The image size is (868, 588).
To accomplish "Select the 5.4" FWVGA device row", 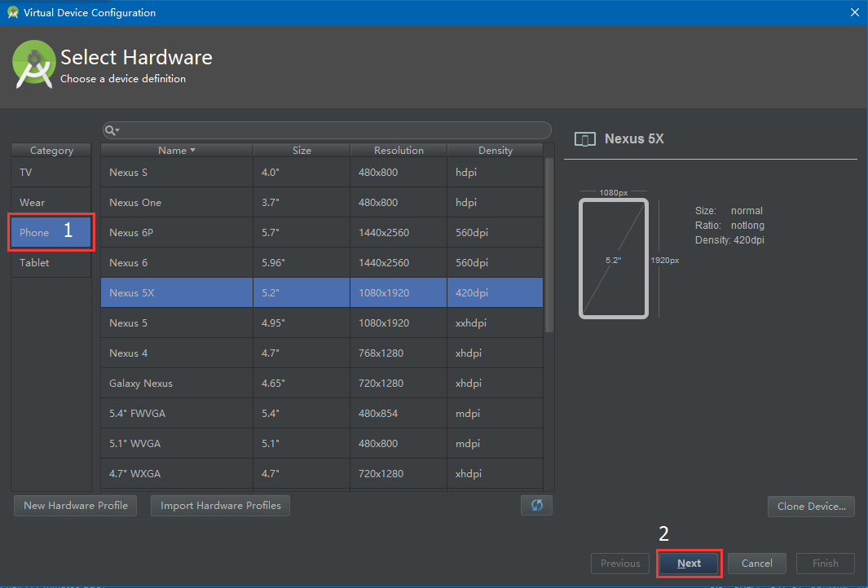I will click(322, 413).
